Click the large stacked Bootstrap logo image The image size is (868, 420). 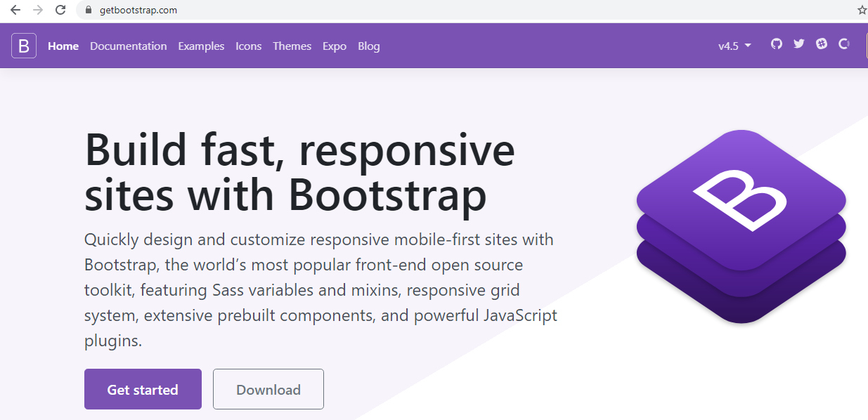coord(741,226)
